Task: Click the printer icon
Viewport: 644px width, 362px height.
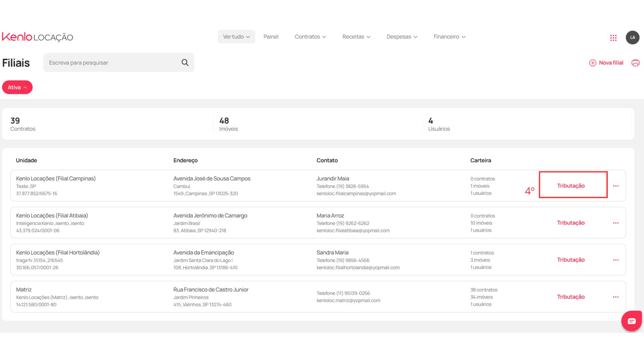Action: pyautogui.click(x=635, y=63)
